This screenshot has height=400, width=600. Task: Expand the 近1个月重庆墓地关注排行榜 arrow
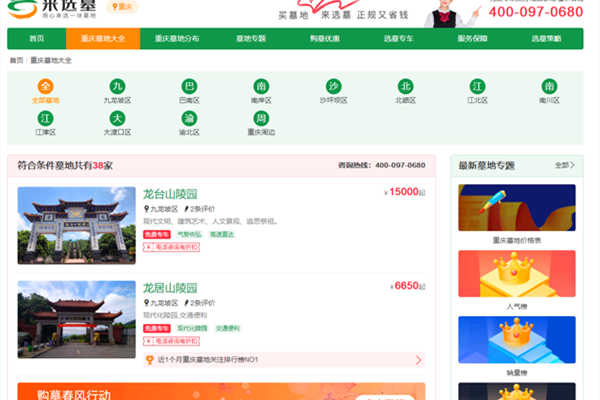[x=418, y=360]
